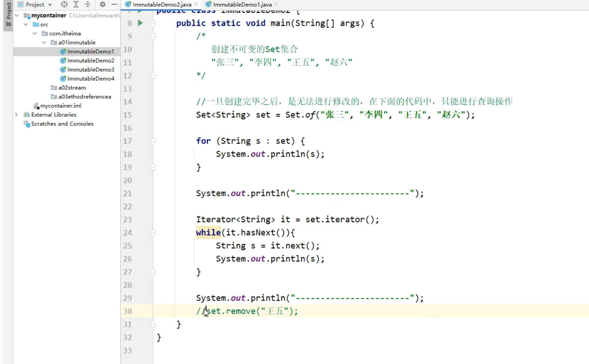Click the Collapse All icon
589x364 pixels.
point(88,5)
